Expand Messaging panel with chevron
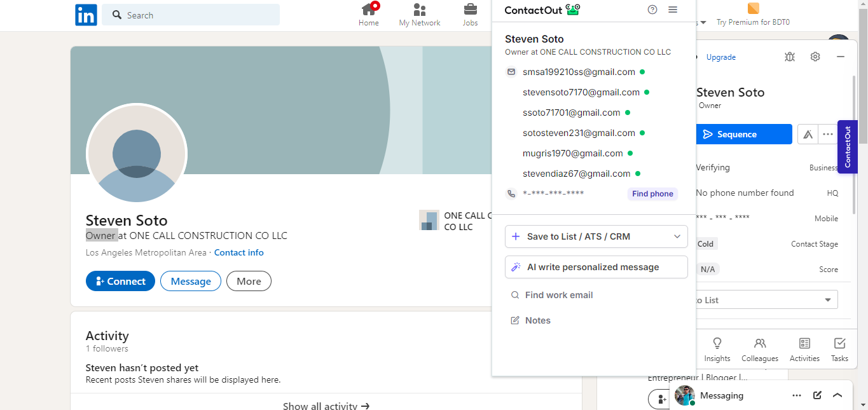 (837, 395)
